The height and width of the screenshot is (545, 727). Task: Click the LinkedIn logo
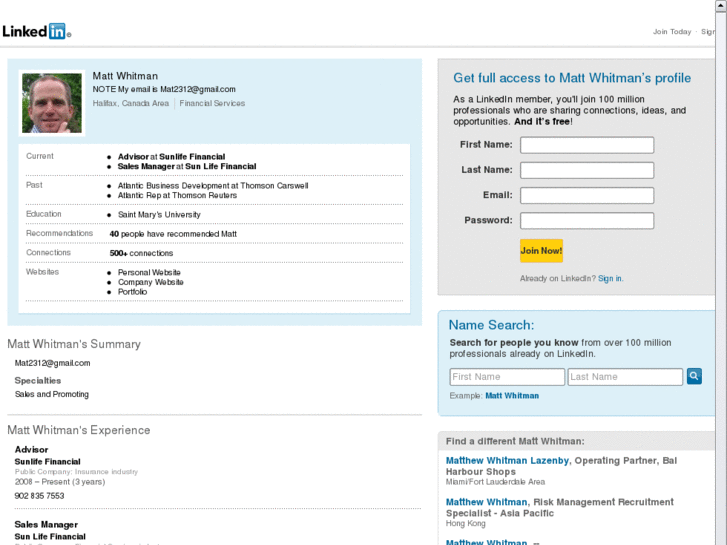coord(37,31)
